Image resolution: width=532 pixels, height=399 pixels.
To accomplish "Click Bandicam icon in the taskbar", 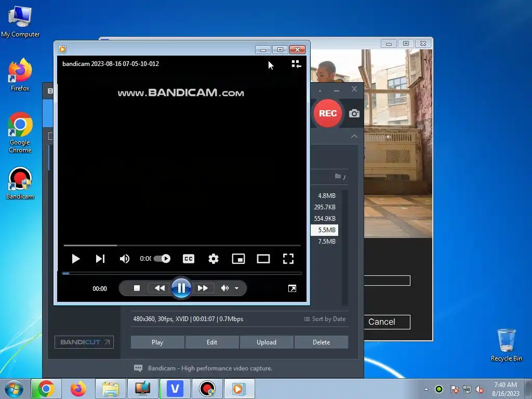I will 207,389.
